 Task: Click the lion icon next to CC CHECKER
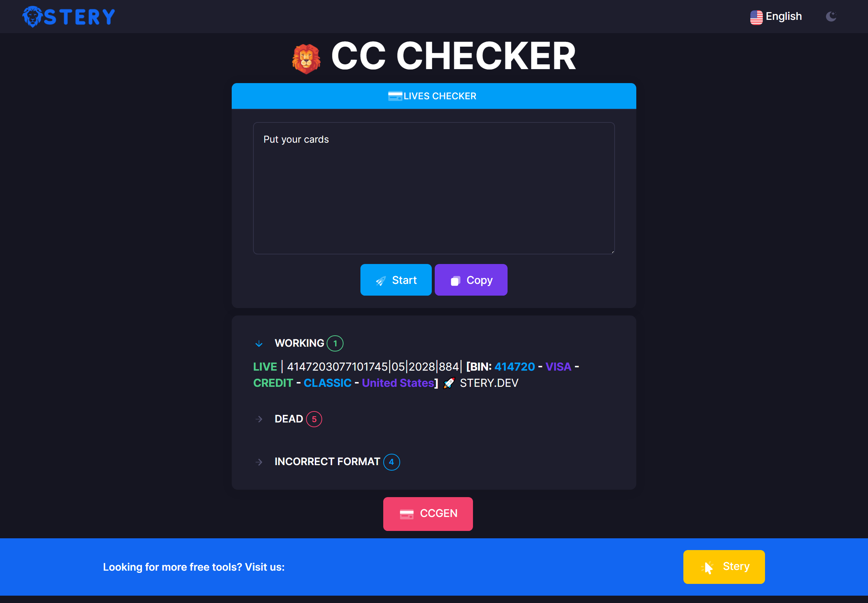click(305, 58)
